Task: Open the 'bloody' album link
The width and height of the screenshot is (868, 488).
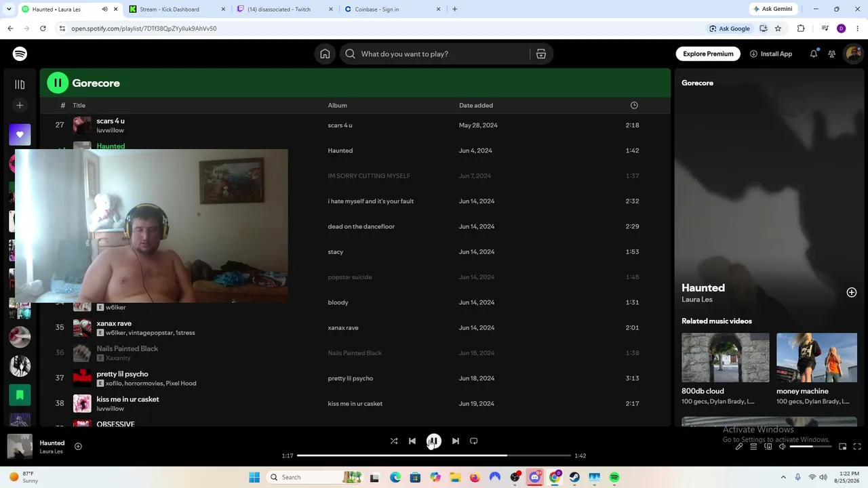Action: pos(338,302)
